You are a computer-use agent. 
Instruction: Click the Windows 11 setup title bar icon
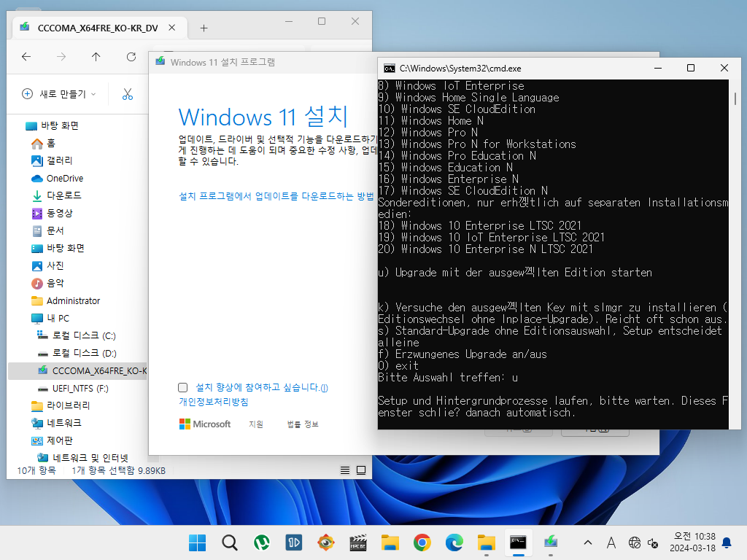(x=160, y=62)
